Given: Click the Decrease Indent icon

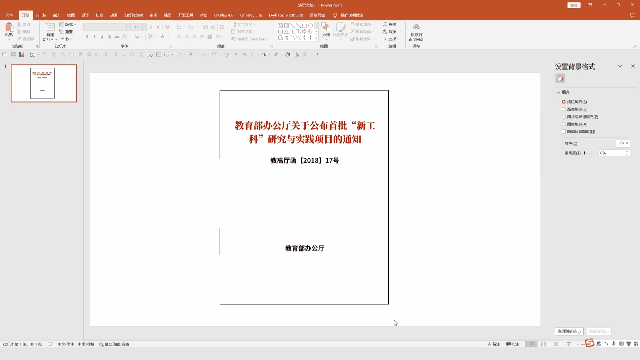Looking at the screenshot, I should point(205,27).
